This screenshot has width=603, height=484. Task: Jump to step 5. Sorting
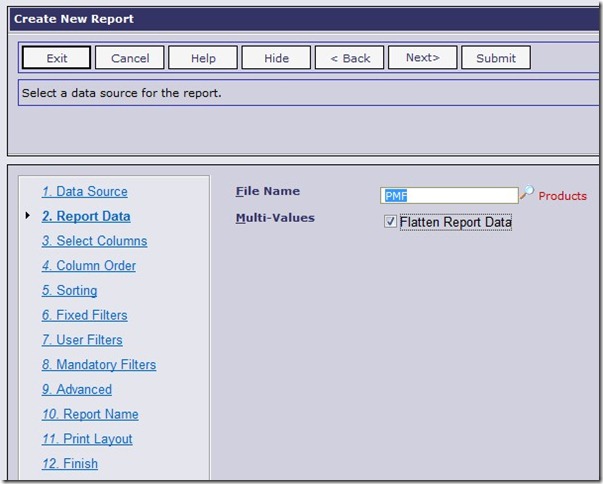(x=69, y=291)
